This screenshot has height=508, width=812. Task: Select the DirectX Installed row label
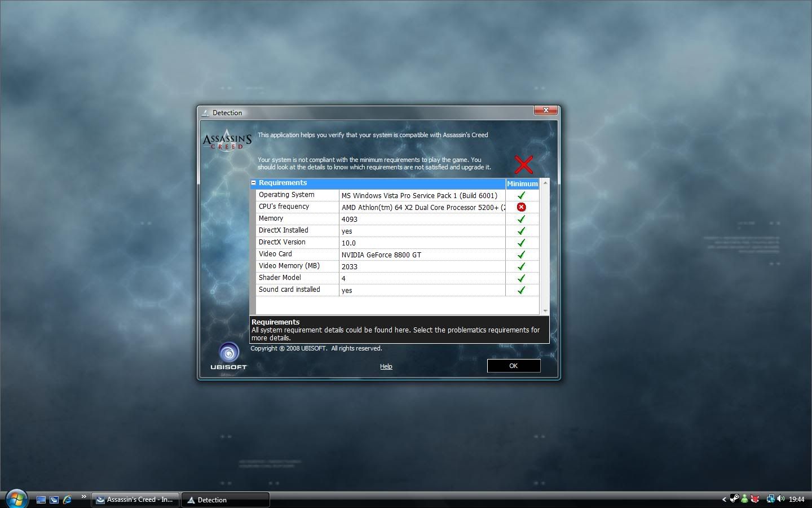pyautogui.click(x=283, y=230)
